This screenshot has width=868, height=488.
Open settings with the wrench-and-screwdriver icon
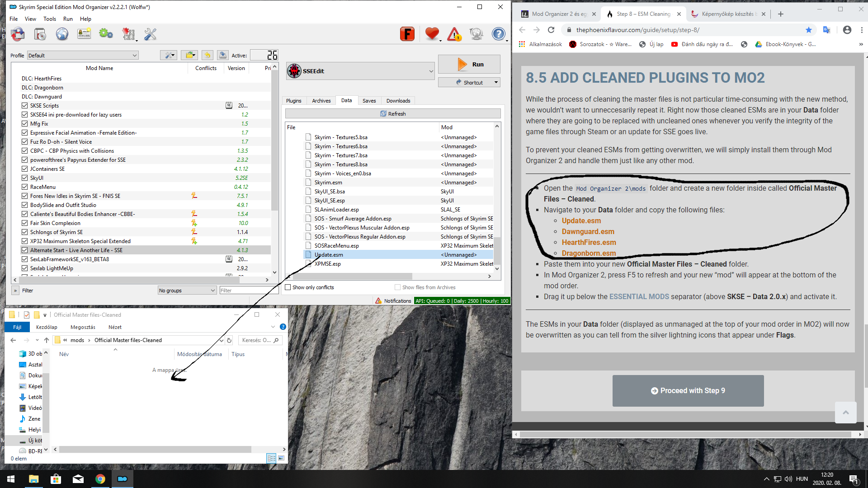pos(150,34)
